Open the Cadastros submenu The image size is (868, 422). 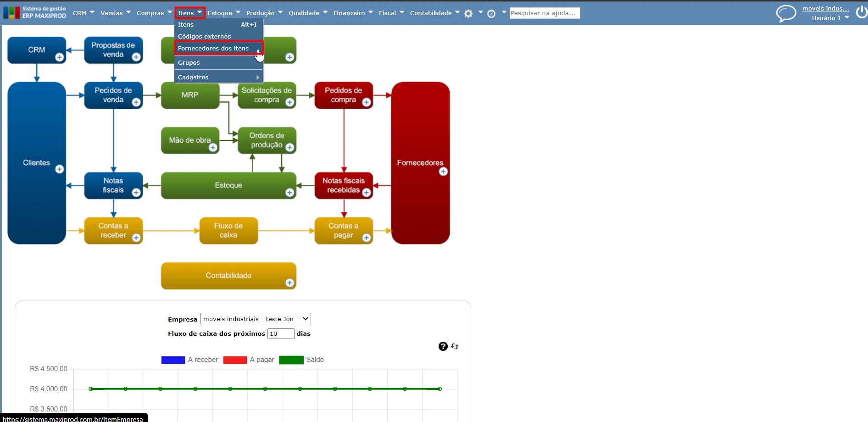point(218,77)
